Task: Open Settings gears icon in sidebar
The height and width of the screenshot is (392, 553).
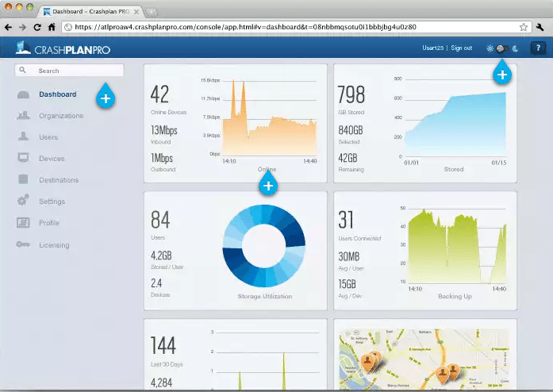Action: tap(23, 200)
